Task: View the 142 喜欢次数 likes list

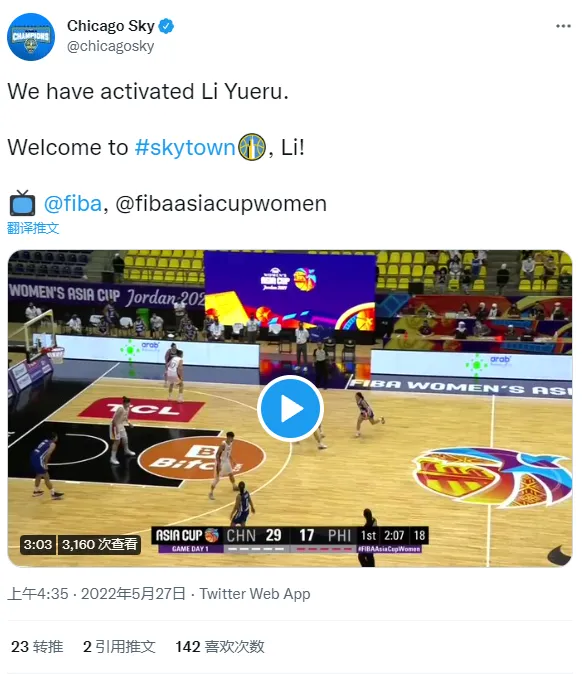Action: coord(220,646)
